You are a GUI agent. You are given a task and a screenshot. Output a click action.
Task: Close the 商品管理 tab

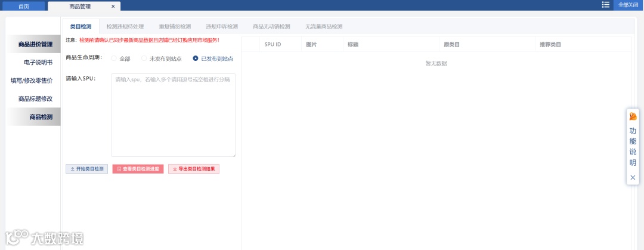pos(113,7)
